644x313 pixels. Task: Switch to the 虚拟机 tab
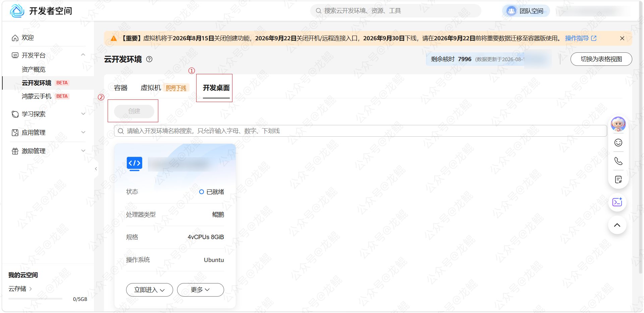tap(151, 88)
